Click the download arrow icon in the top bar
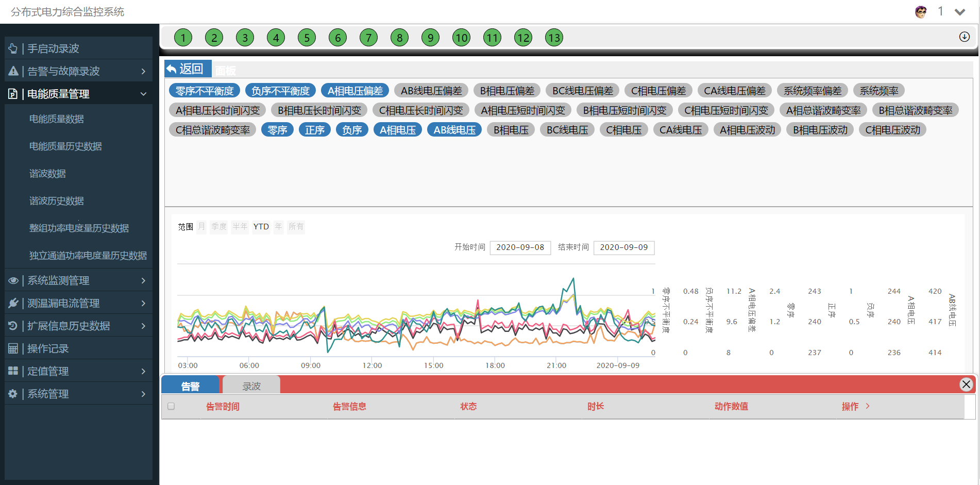 (x=964, y=37)
